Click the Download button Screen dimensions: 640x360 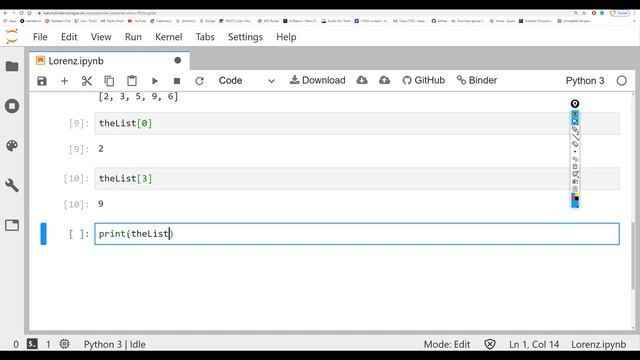(318, 80)
